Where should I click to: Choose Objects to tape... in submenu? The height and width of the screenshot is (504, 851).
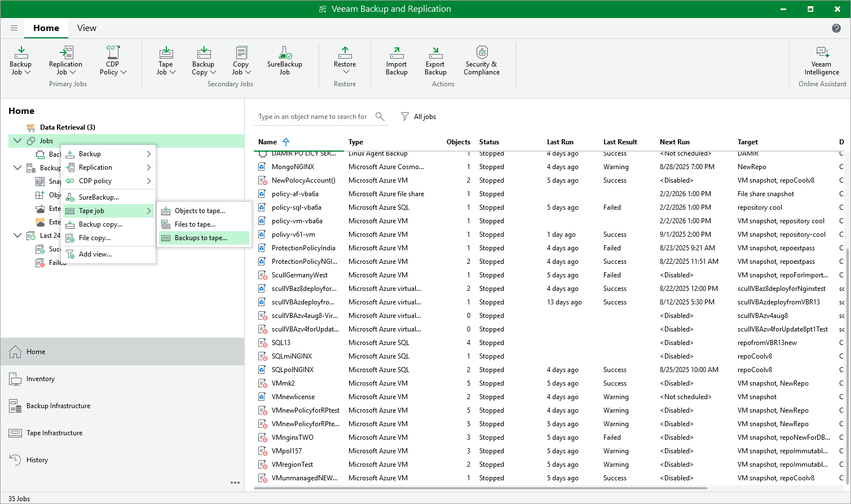(204, 211)
